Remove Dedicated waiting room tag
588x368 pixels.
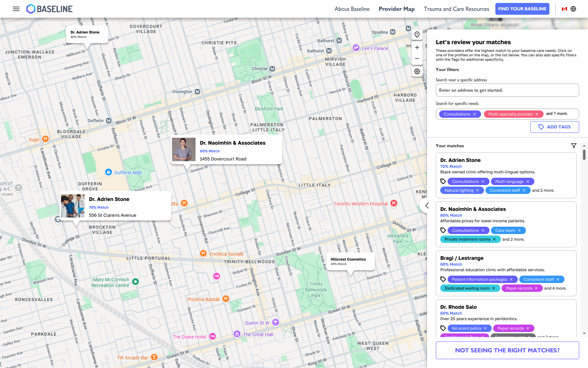(x=494, y=288)
